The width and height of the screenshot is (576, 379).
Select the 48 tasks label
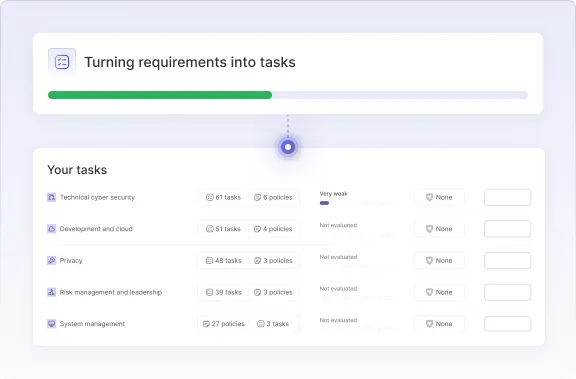point(228,261)
